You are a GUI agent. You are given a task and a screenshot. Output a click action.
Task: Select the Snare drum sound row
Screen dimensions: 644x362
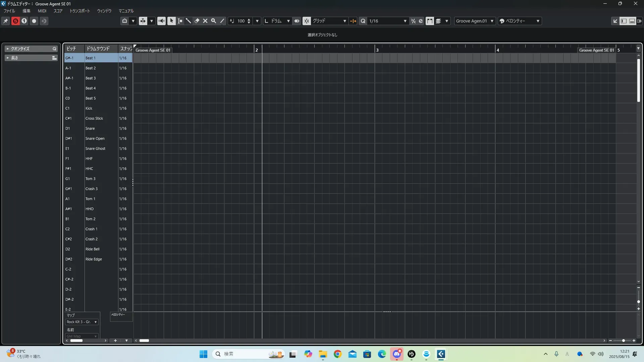(x=90, y=128)
